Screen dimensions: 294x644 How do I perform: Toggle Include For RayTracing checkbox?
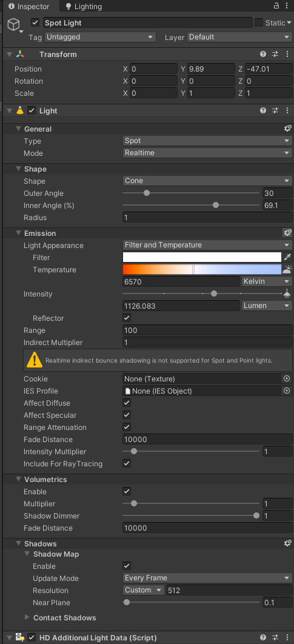click(x=127, y=464)
